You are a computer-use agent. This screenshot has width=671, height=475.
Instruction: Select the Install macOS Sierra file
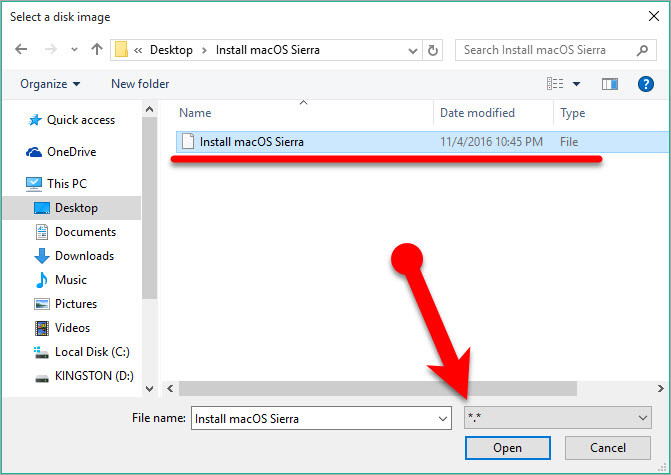tap(423, 142)
